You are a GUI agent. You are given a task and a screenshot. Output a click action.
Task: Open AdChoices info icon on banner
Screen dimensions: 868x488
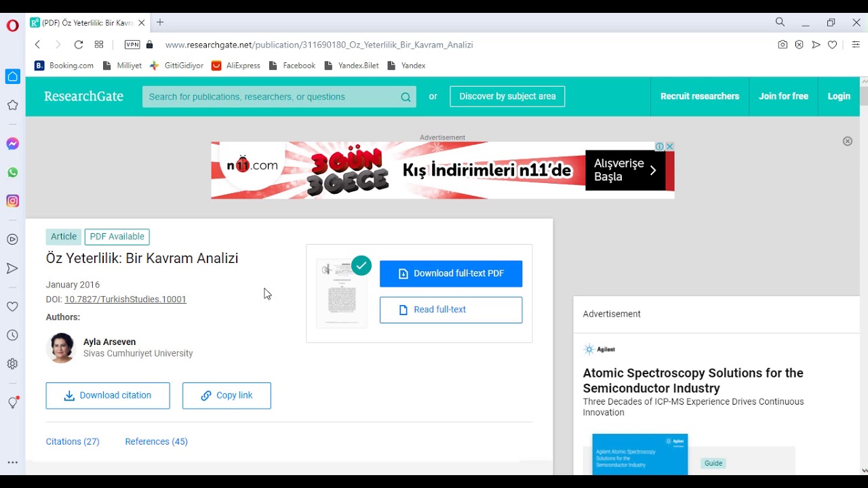(x=659, y=146)
